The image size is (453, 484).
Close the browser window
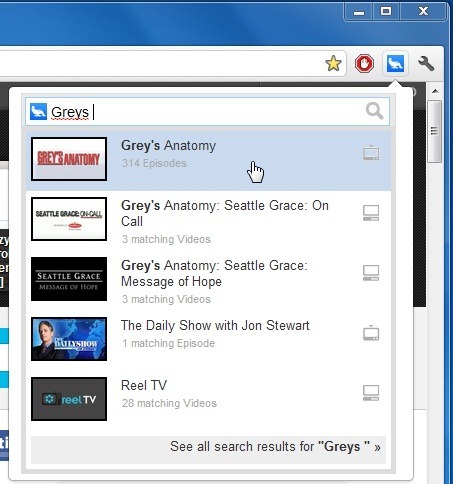coord(423,12)
